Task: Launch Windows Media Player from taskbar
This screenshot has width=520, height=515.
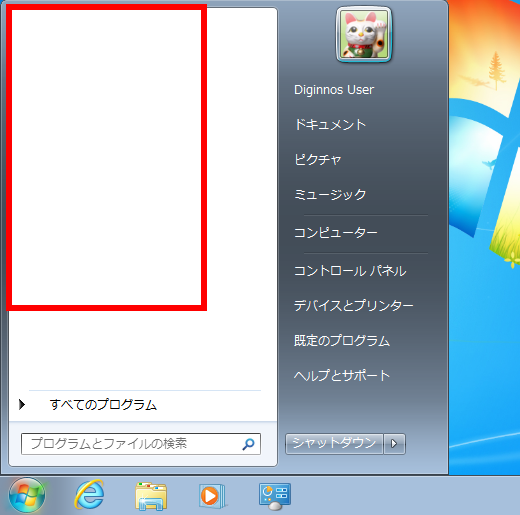Action: [212, 496]
